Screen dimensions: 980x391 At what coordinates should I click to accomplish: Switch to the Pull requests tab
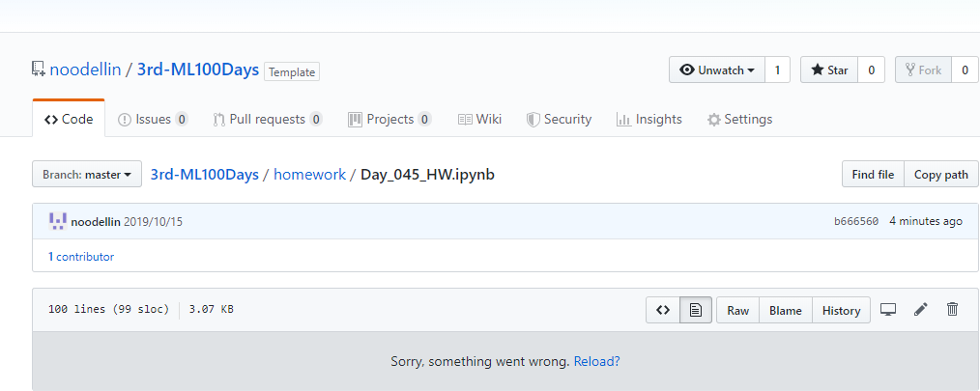click(x=268, y=119)
